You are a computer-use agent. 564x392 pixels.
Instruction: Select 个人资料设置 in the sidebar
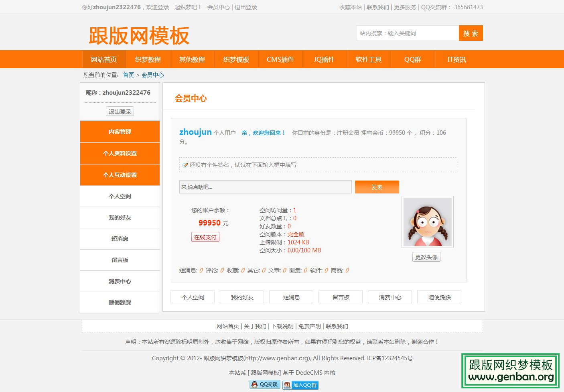coord(120,153)
